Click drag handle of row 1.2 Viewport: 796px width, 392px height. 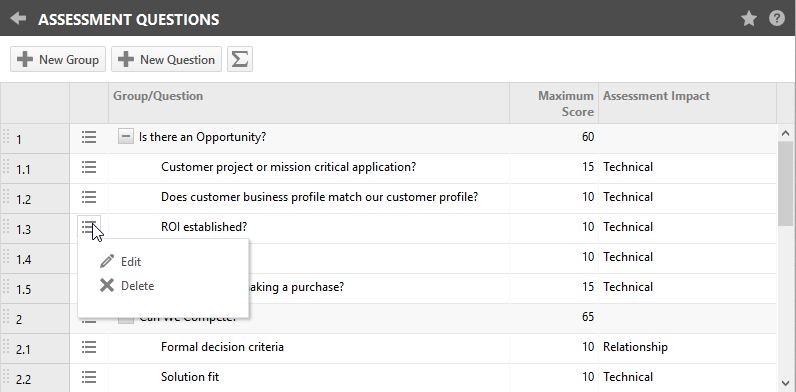click(6, 197)
